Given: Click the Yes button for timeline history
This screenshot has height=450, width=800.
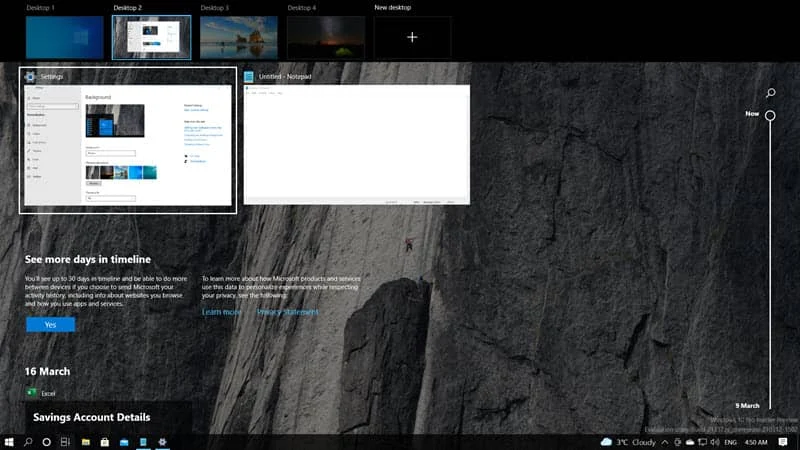Looking at the screenshot, I should coord(51,324).
